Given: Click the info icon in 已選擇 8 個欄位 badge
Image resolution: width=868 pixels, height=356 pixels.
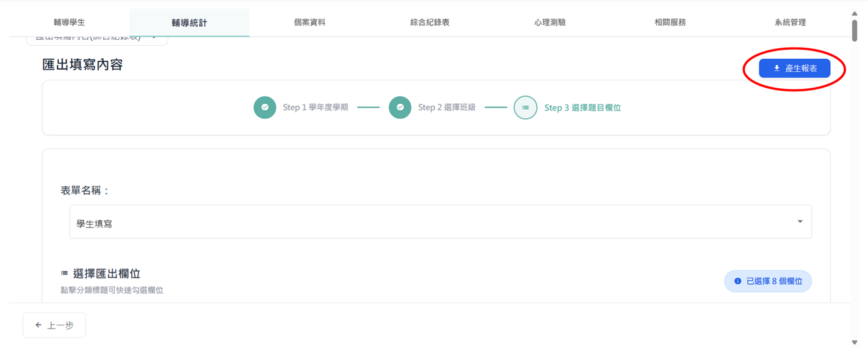Looking at the screenshot, I should click(x=737, y=281).
